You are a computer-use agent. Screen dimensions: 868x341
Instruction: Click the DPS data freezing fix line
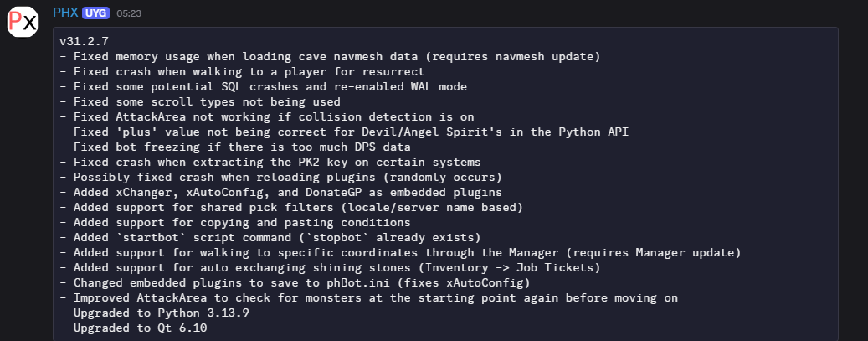242,147
